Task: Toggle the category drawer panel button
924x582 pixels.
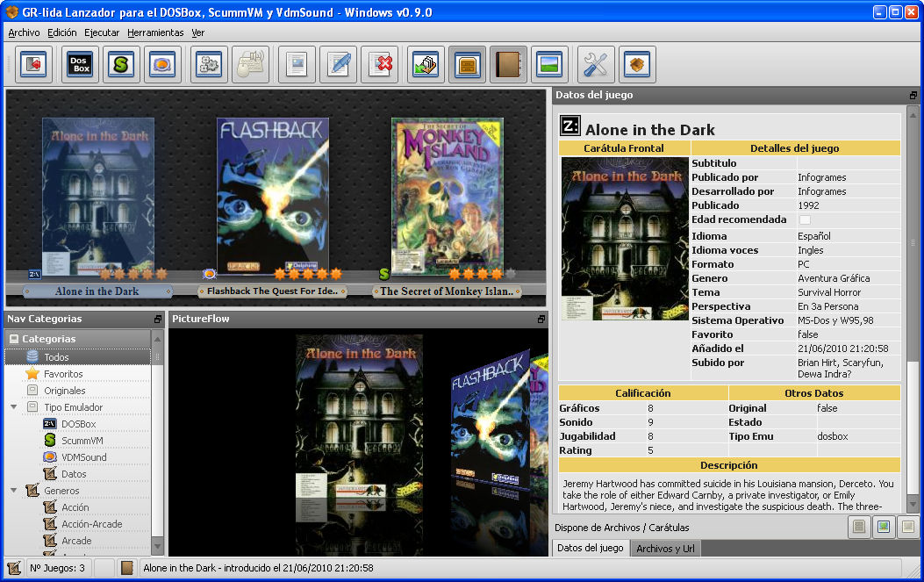Action: tap(467, 64)
